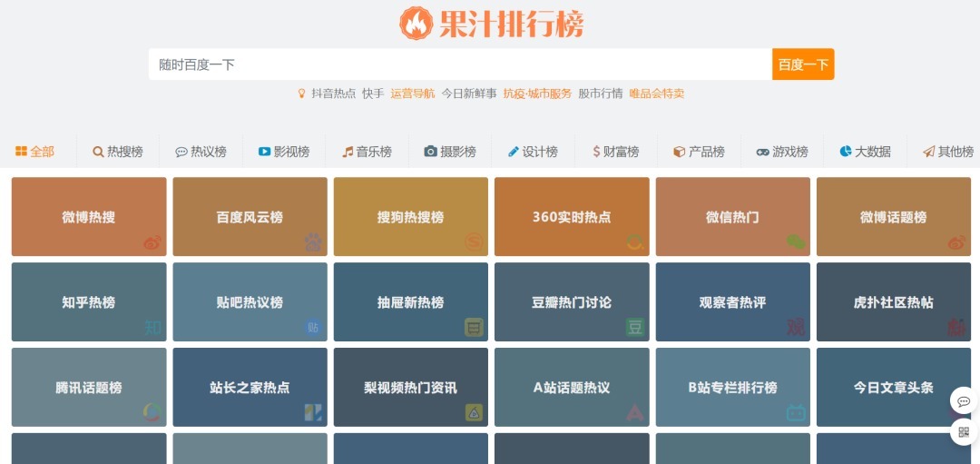Open the 微博话题榜 card
Viewport: 980px width, 464px height.
pos(894,216)
